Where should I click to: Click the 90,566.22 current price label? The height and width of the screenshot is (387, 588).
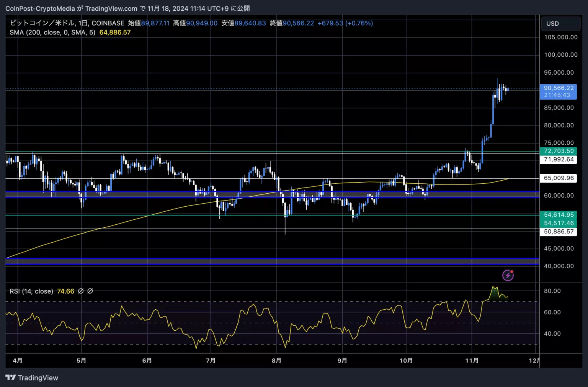[559, 88]
